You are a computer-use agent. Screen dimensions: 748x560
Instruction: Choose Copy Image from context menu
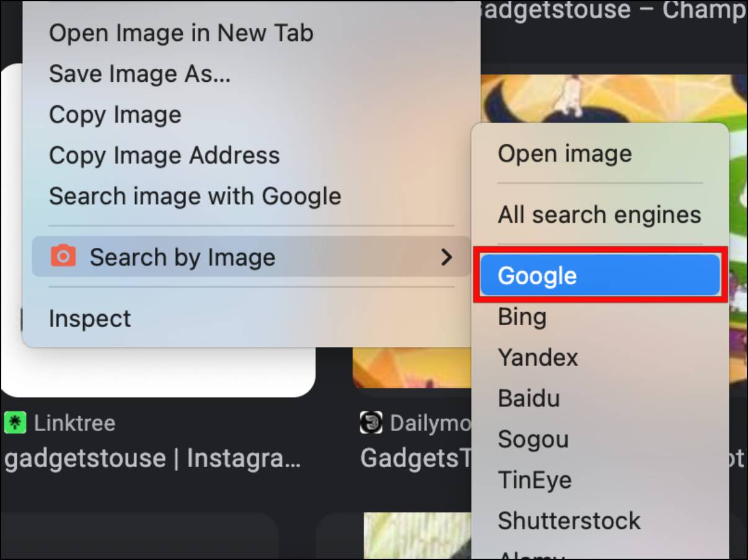pyautogui.click(x=115, y=115)
